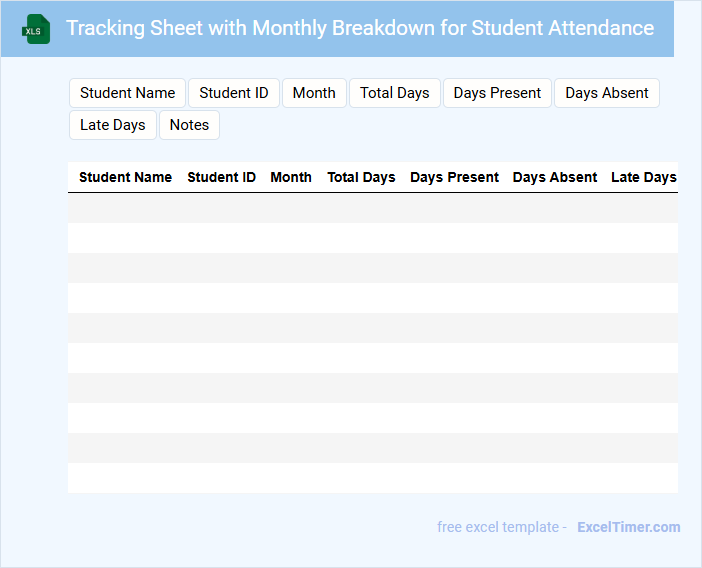The height and width of the screenshot is (568, 702).
Task: Click the Month column header
Action: point(291,177)
